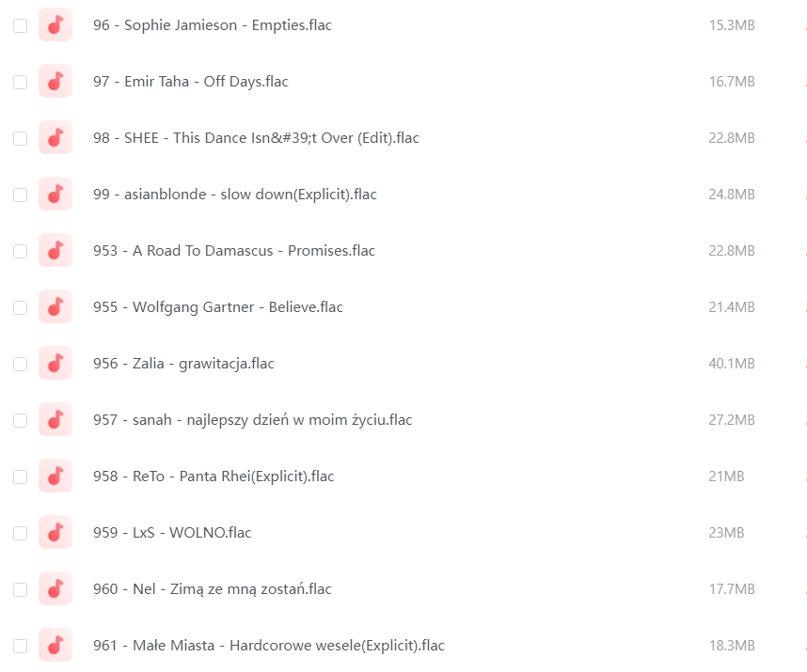This screenshot has width=807, height=672.
Task: Click music icon for A Road To Damascus Promises
Action: click(55, 250)
